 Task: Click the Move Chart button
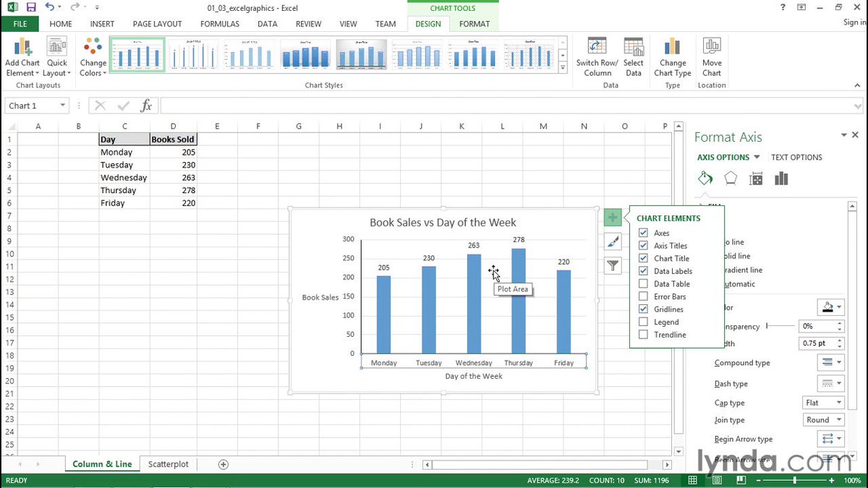[712, 57]
